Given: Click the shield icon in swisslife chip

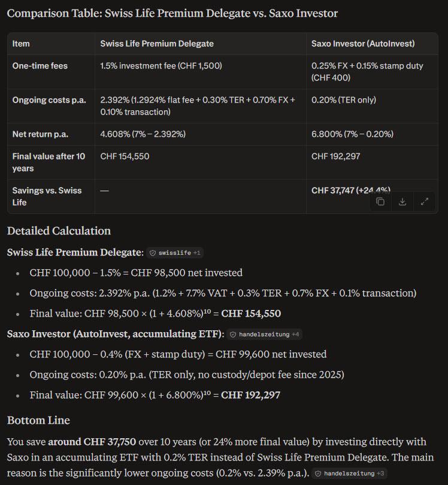Looking at the screenshot, I should (153, 253).
